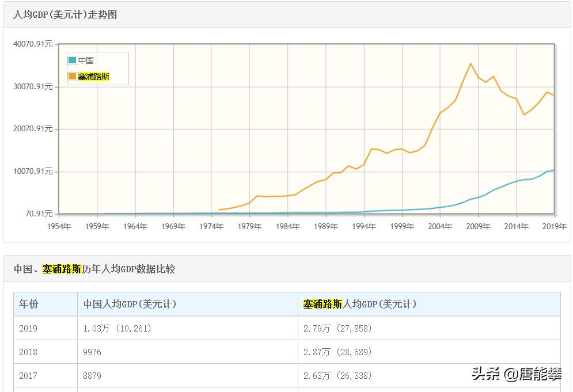The height and width of the screenshot is (392, 573).
Task: Select the 塞浦路斯人均GDP(美元计) column header
Action: (360, 304)
